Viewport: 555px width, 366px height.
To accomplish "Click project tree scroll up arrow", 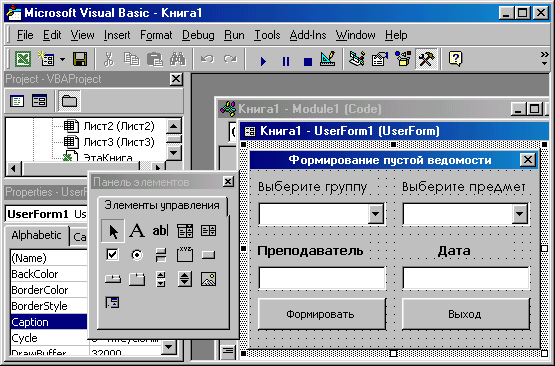I will (173, 126).
